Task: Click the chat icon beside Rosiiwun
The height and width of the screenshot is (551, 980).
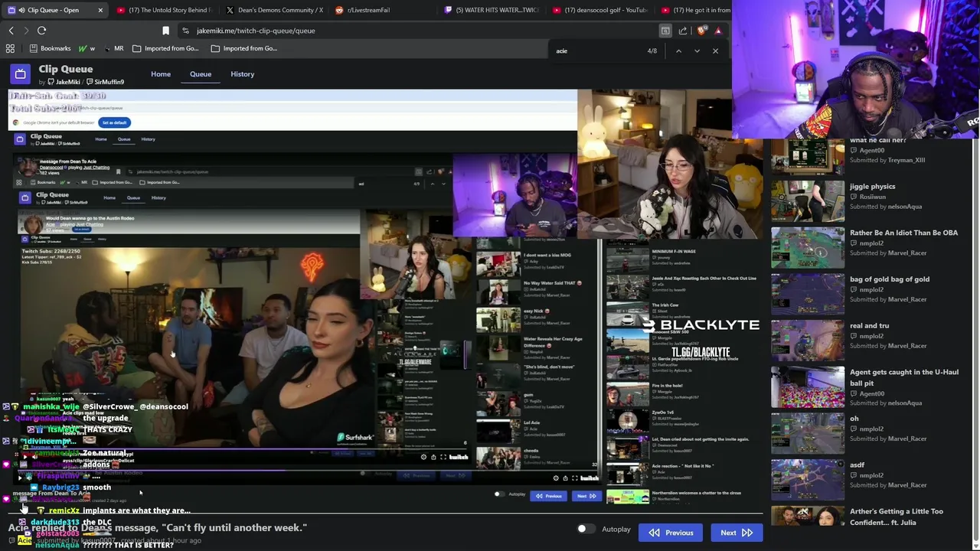Action: pyautogui.click(x=854, y=197)
